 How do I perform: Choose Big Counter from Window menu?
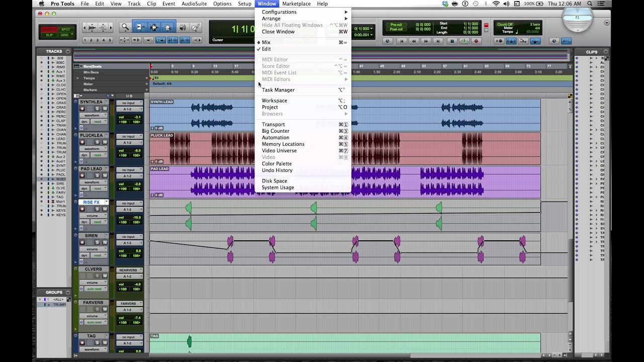tap(302, 131)
